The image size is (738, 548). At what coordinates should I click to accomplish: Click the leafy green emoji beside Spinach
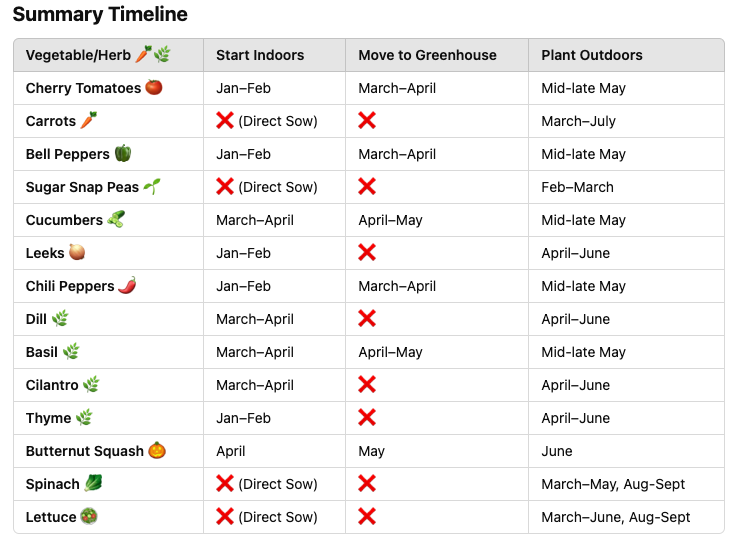point(93,484)
